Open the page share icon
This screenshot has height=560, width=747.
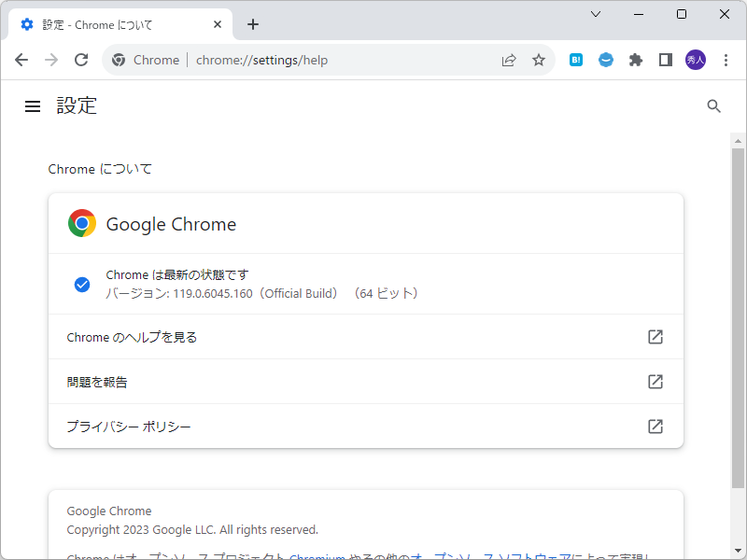point(509,59)
